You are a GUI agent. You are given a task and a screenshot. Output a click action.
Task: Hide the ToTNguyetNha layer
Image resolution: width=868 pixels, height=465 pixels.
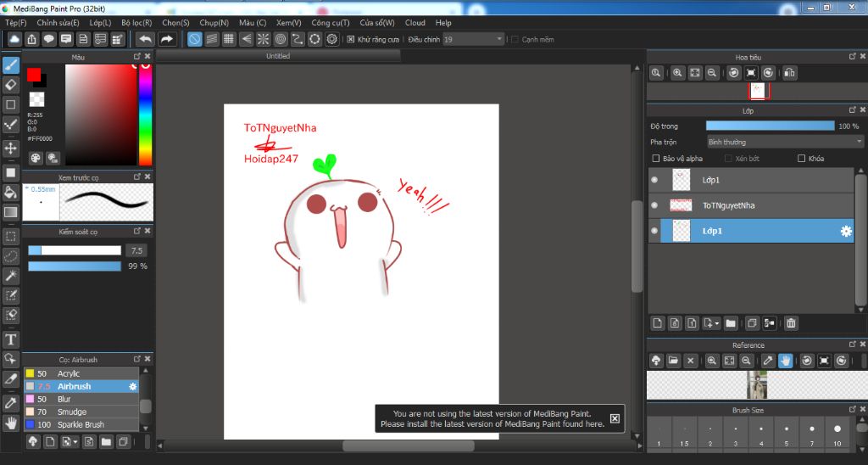pyautogui.click(x=654, y=205)
